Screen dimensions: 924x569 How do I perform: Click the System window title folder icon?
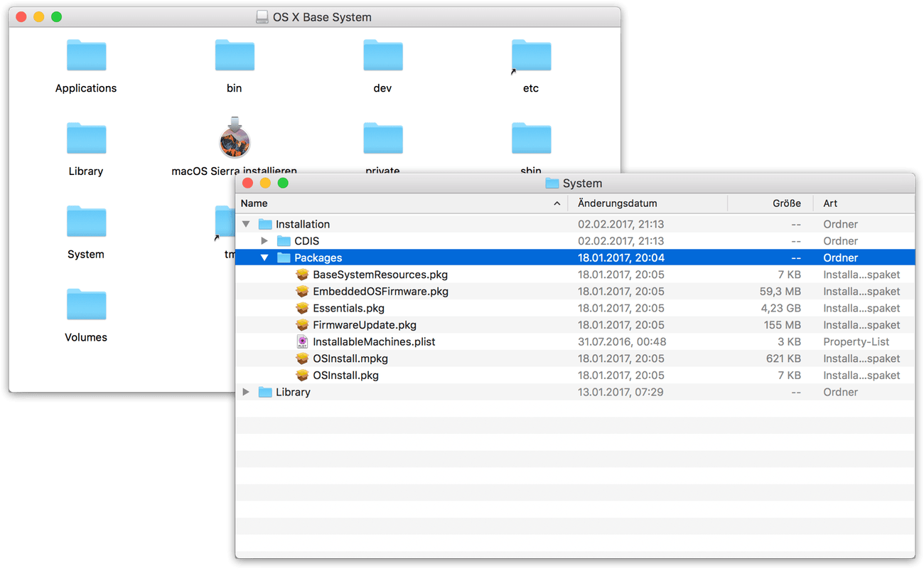point(552,184)
